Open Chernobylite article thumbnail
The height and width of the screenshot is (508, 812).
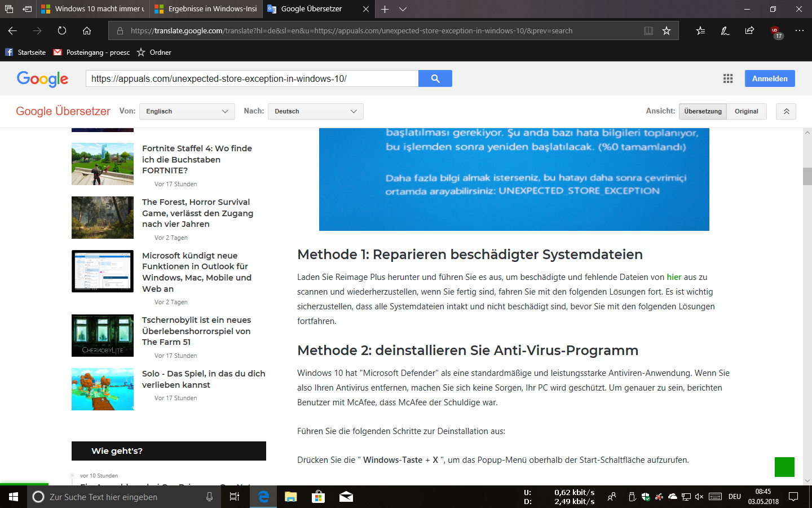point(103,335)
